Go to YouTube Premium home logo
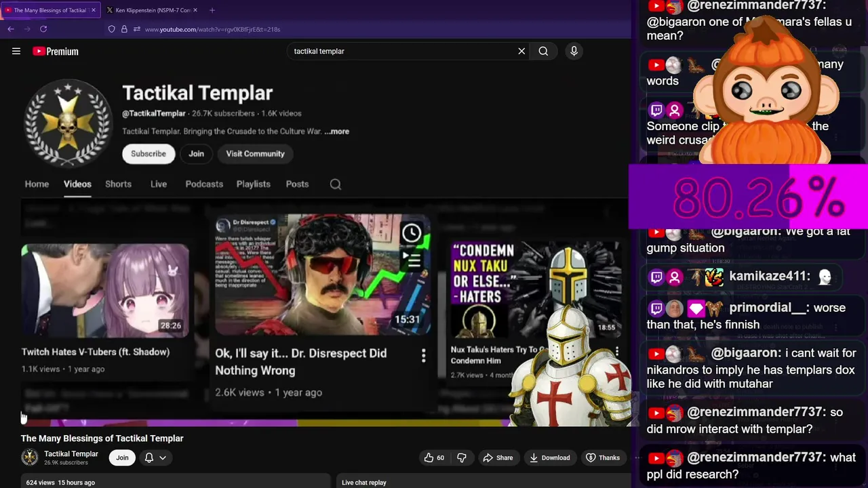The width and height of the screenshot is (868, 488). click(56, 51)
